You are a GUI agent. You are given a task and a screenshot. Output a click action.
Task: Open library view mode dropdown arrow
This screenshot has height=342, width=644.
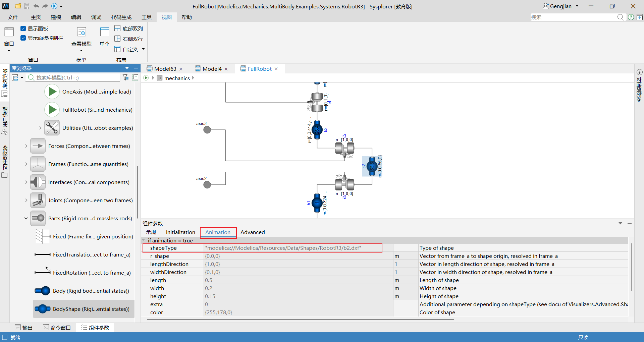pos(22,77)
